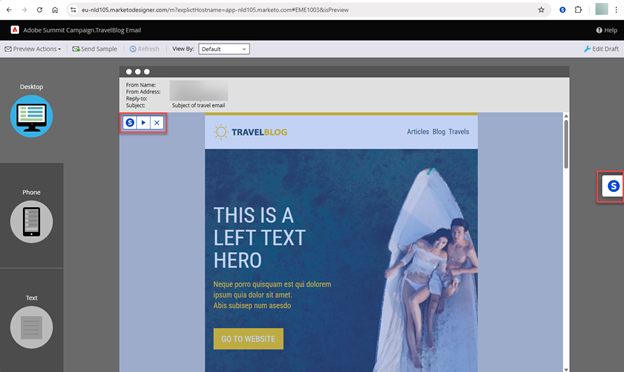
Task: Open the Travels link in email
Action: click(x=459, y=132)
